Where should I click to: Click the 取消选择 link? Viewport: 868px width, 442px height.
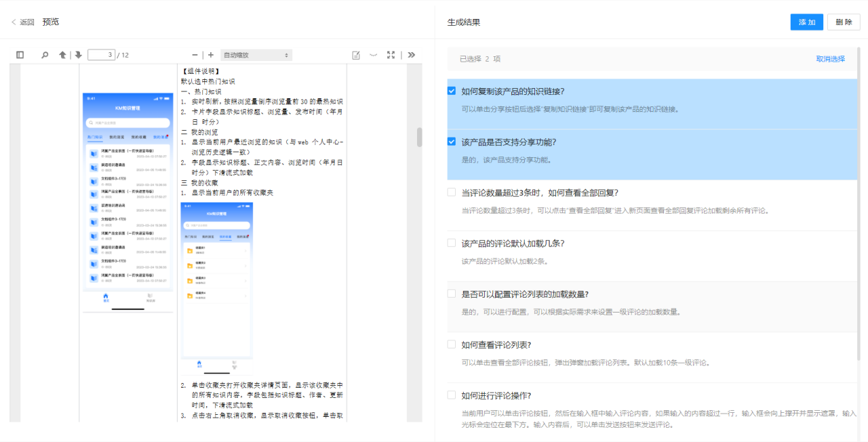tap(830, 59)
